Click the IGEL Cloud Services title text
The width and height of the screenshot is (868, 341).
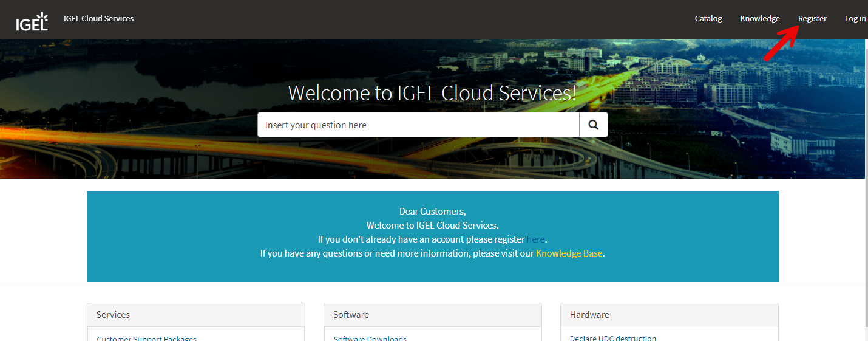[x=98, y=19]
